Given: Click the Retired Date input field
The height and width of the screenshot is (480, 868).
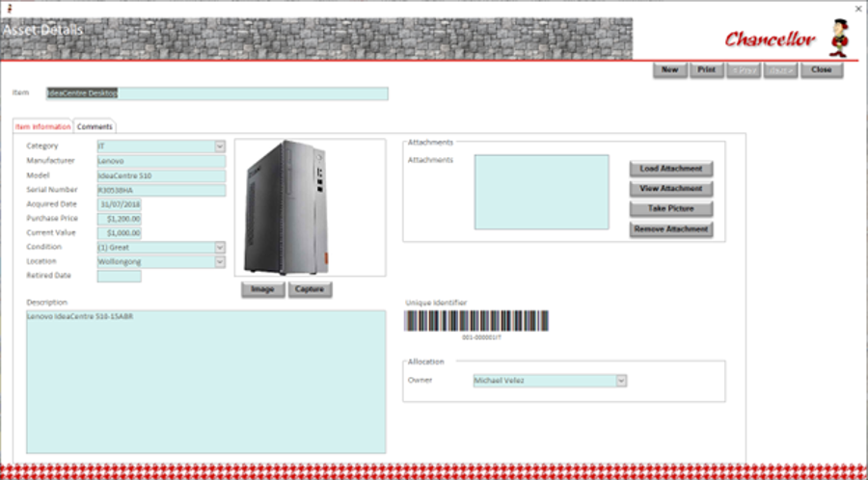Looking at the screenshot, I should tap(119, 276).
